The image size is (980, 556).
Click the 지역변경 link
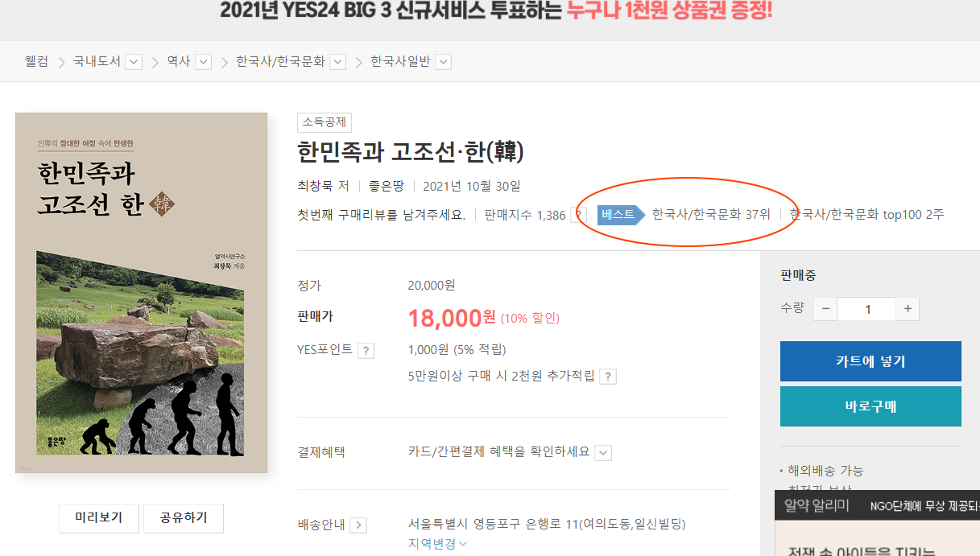[437, 544]
